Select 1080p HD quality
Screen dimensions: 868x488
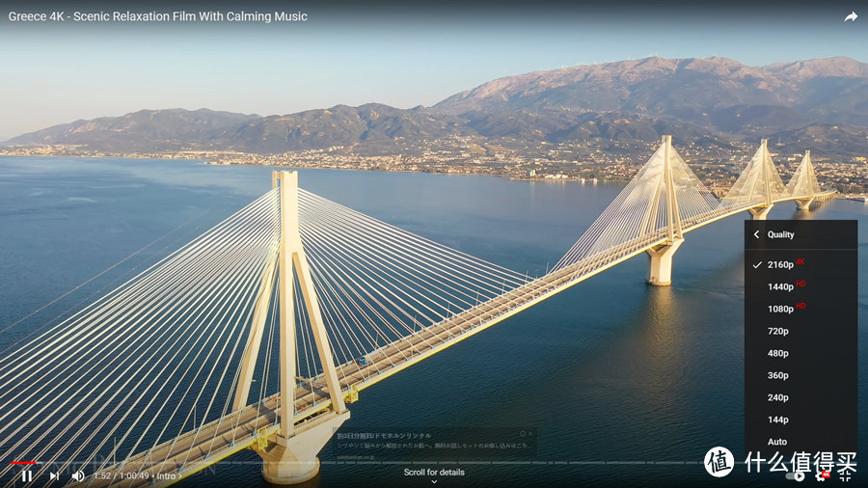(801, 309)
